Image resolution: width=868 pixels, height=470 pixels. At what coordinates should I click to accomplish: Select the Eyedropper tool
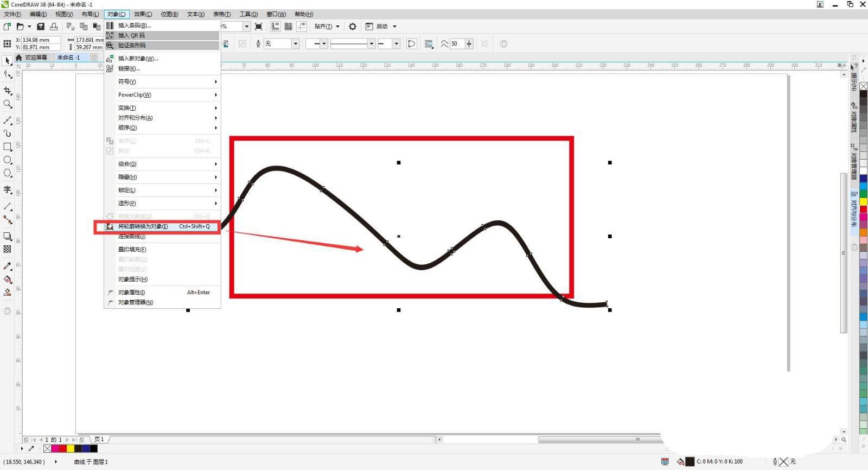[8, 266]
